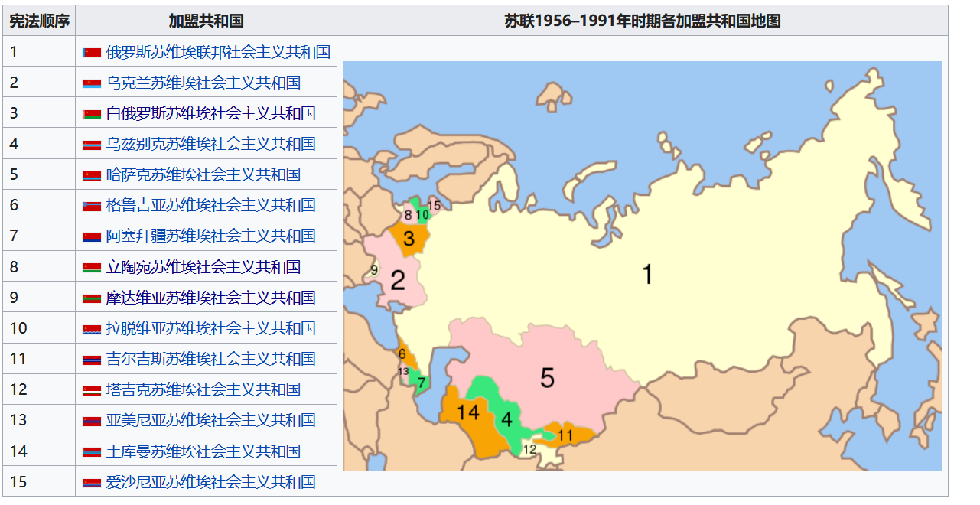Click orange region 14 on the map

467,412
